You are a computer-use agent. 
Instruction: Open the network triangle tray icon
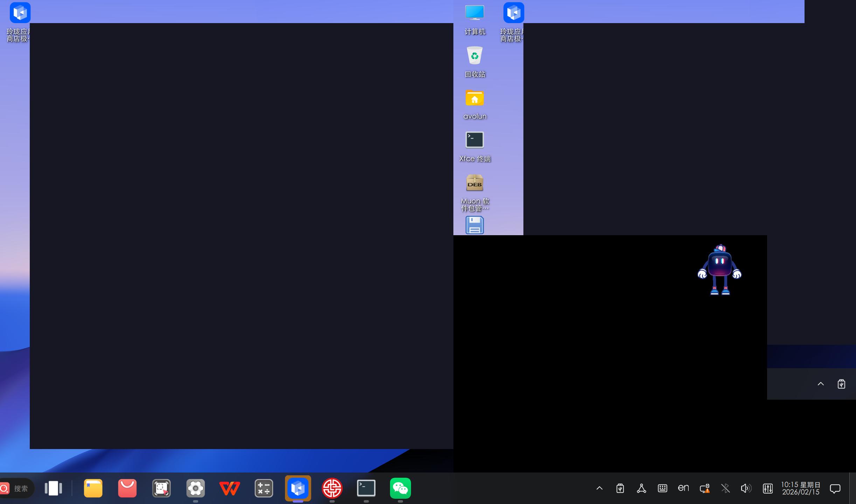point(641,488)
